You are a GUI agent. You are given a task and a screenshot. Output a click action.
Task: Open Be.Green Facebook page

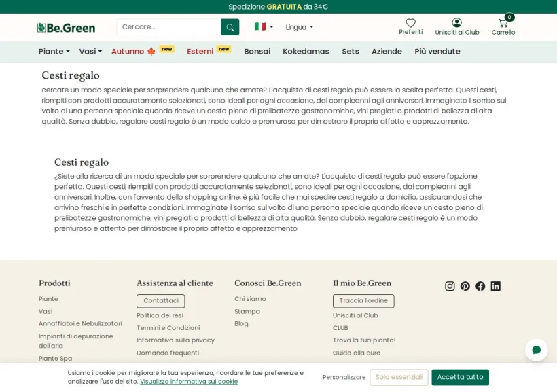point(480,286)
